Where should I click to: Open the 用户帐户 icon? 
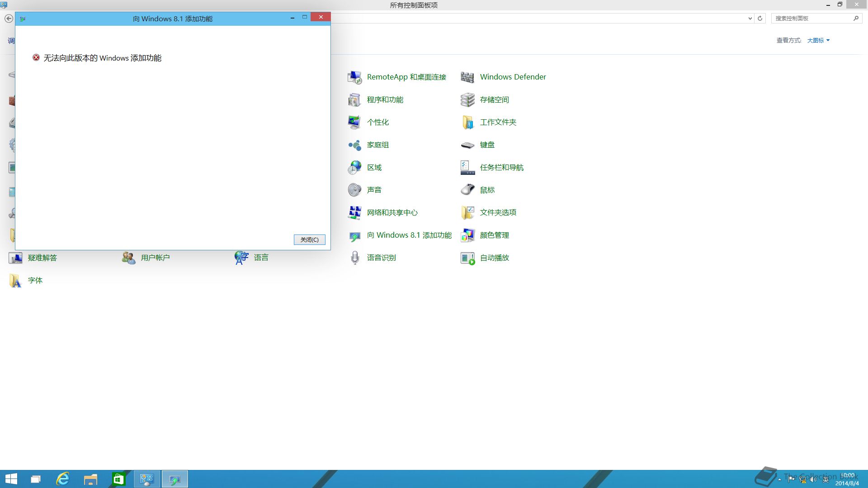coord(129,258)
